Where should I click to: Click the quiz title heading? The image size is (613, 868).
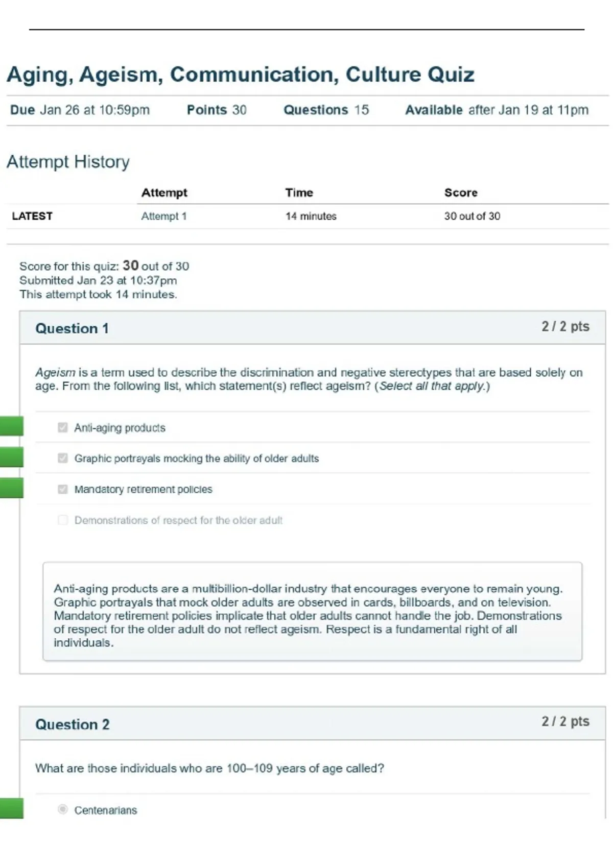(x=240, y=75)
